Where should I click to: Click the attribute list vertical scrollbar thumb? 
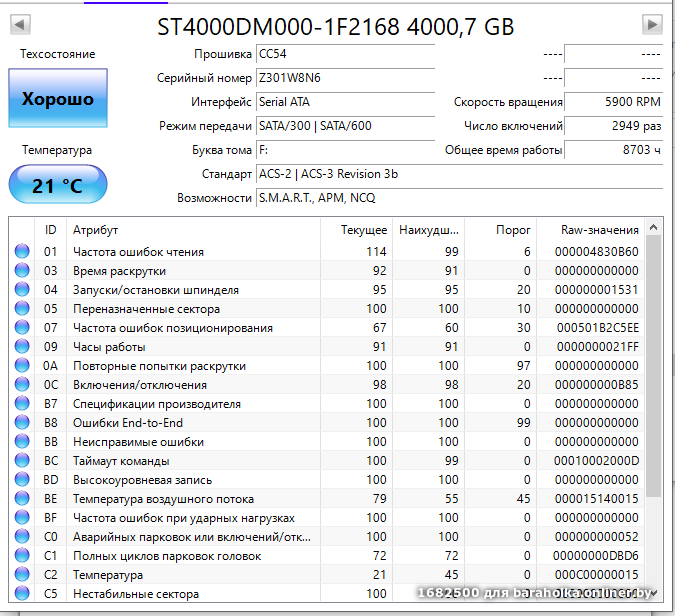tap(653, 366)
